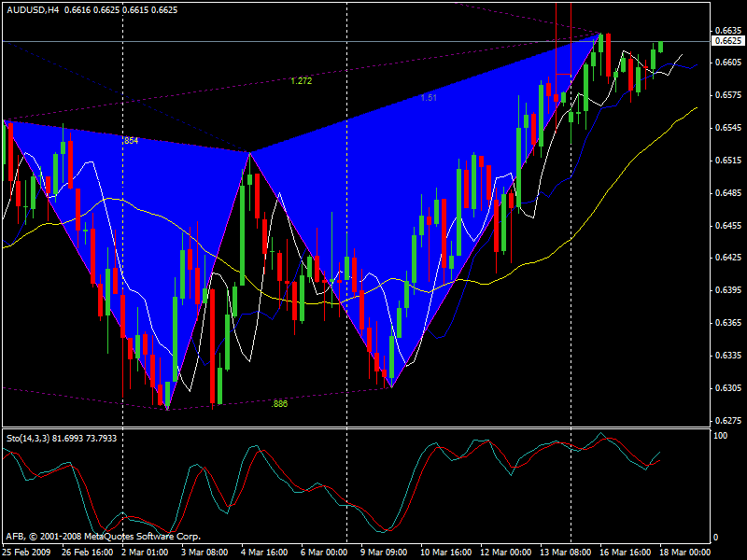This screenshot has width=747, height=560.
Task: Click the 0.6635 price axis label
Action: [x=727, y=30]
